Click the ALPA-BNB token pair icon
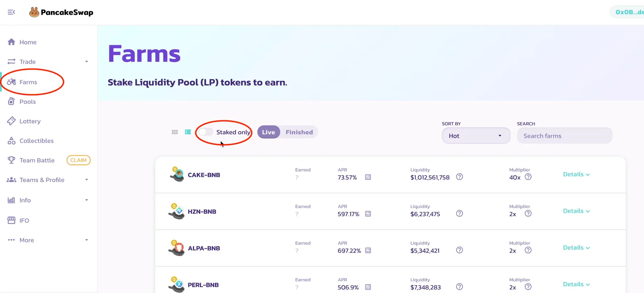This screenshot has height=293, width=644. [176, 248]
